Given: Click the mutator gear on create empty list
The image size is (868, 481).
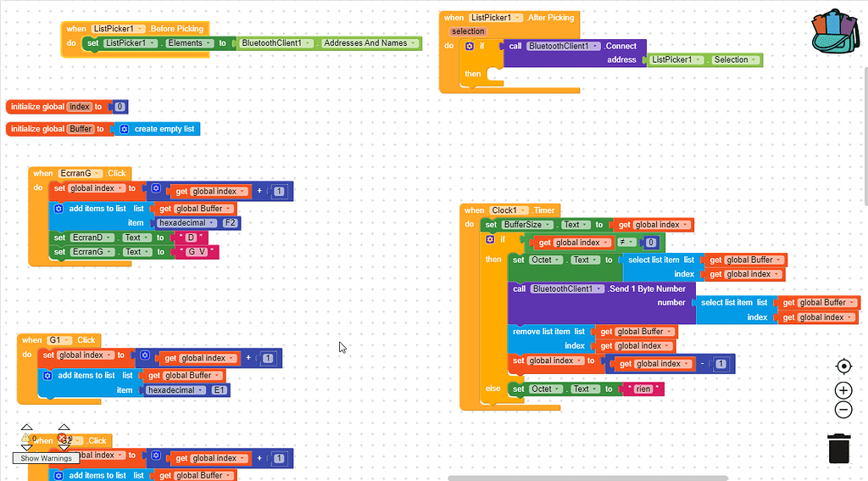Looking at the screenshot, I should point(124,129).
